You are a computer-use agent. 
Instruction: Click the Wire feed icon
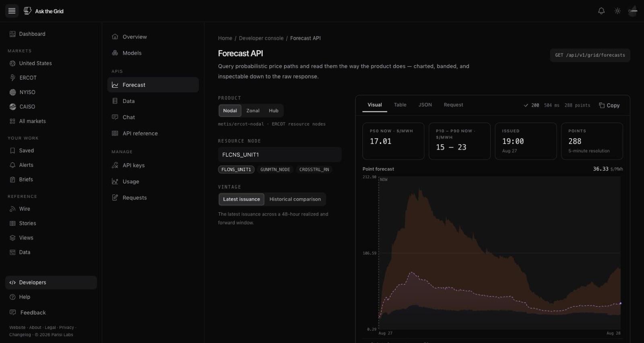tap(12, 209)
